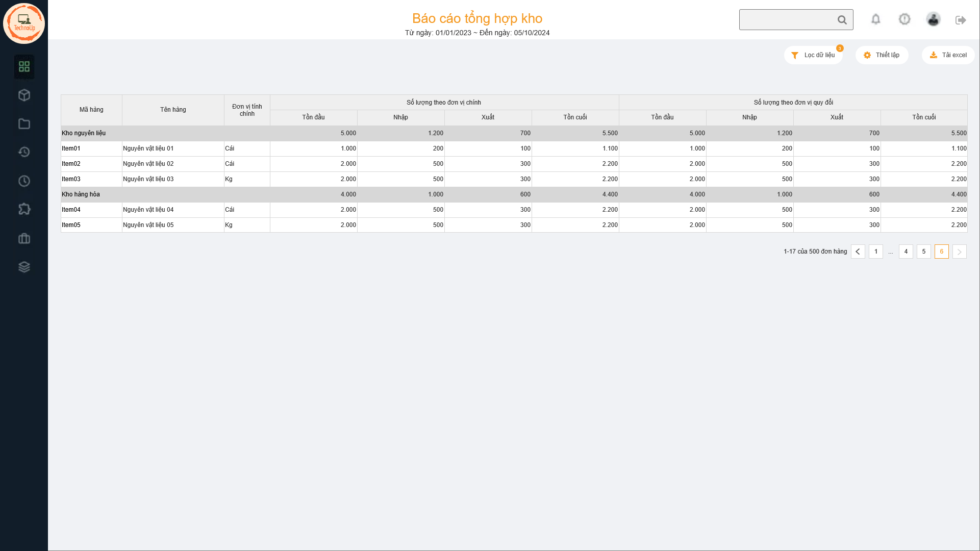Click the history rewind icon in sidebar
This screenshot has width=980, height=551.
[x=24, y=152]
